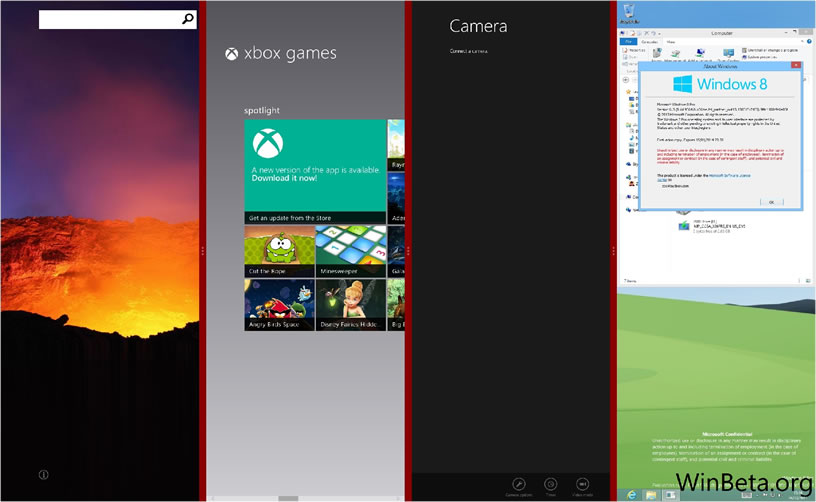Open the Disney Fairies Hidden tile
This screenshot has width=816, height=502.
point(351,305)
